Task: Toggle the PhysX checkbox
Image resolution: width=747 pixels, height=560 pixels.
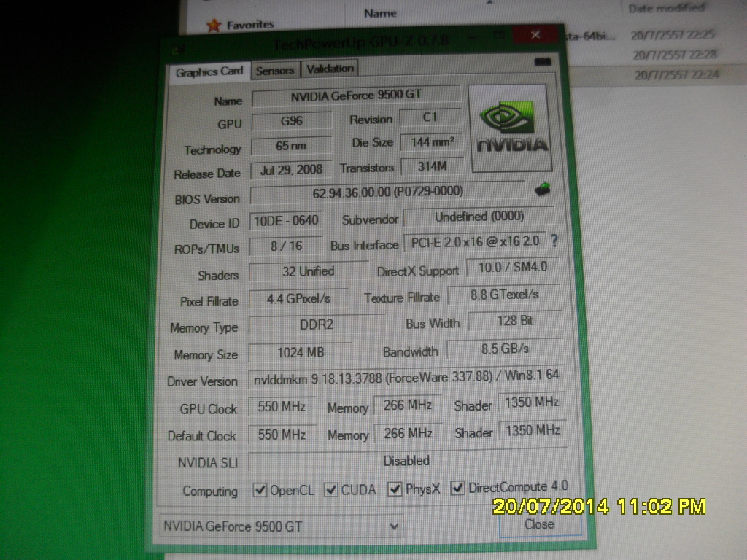Action: coord(395,489)
